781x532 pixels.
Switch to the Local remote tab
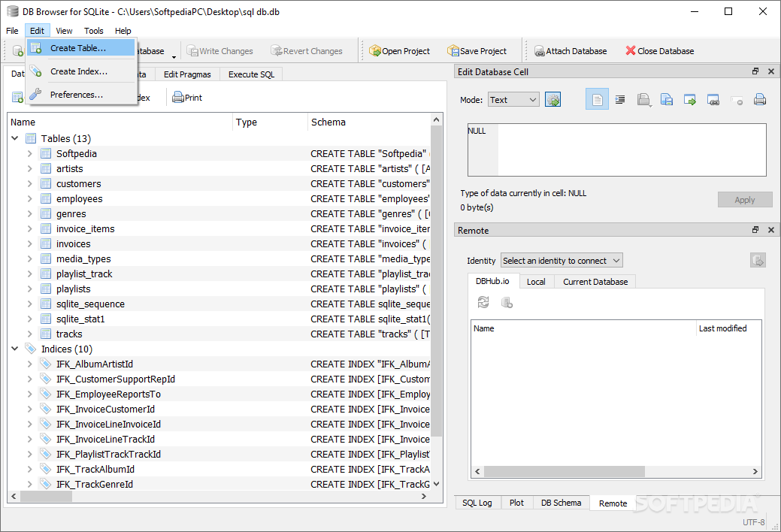click(536, 282)
